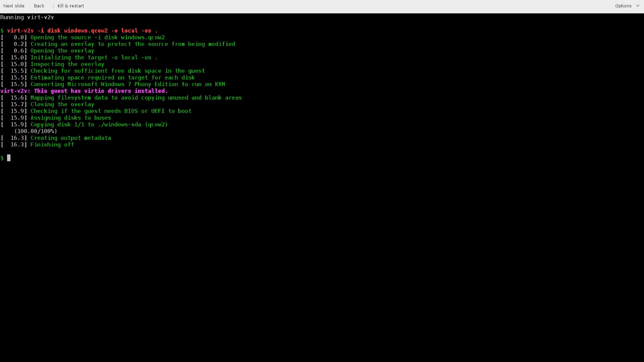Click the "Copying disk 1/1" output line
Screen dimensions: 644x362
pos(99,125)
